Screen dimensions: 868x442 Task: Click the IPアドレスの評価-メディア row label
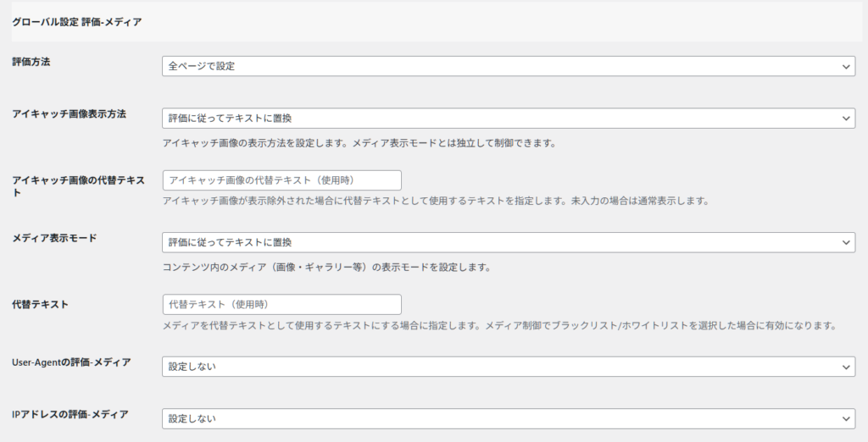click(70, 414)
